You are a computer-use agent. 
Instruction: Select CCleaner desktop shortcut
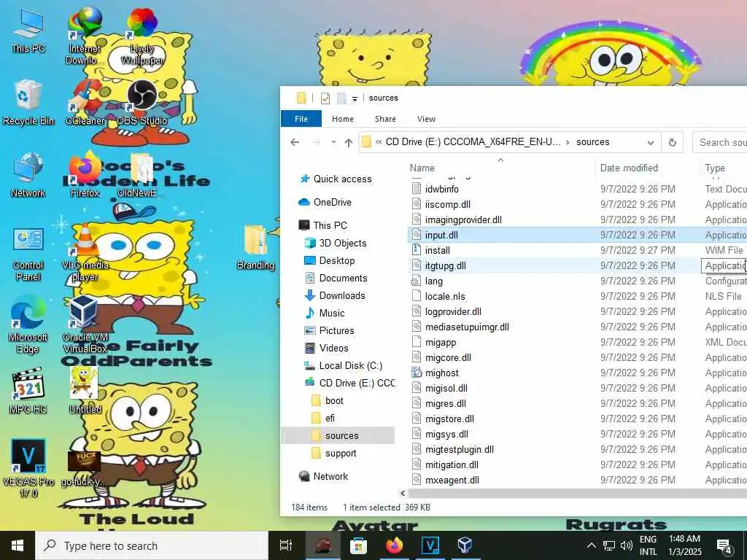coord(85,104)
